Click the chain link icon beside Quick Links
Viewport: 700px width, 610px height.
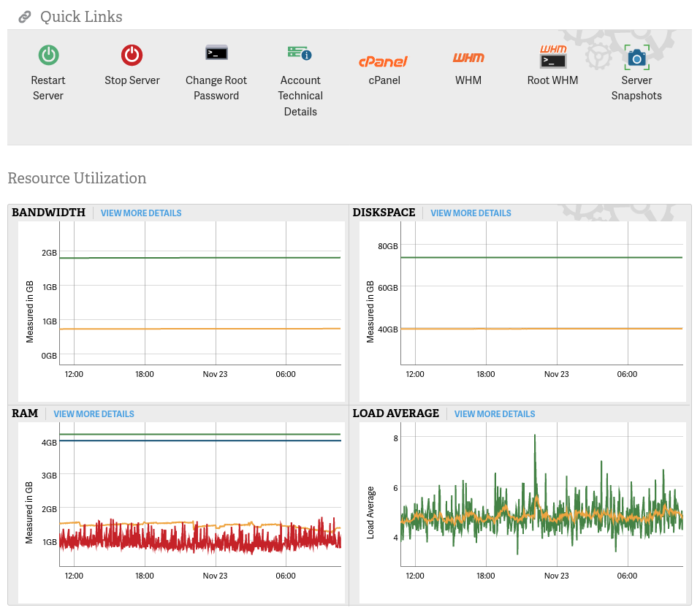[x=24, y=17]
